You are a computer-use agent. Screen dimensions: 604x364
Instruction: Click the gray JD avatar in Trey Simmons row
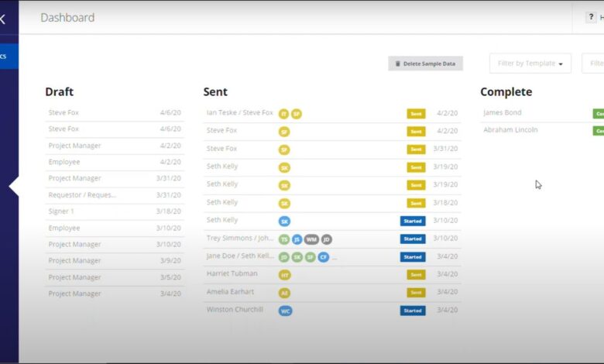326,239
